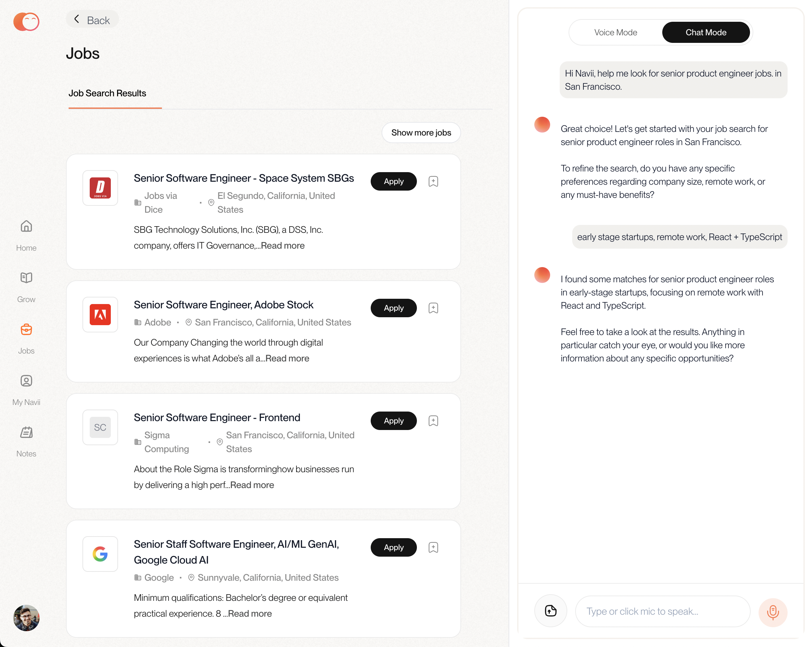Save the Sigma Computing Frontend job

(x=433, y=421)
